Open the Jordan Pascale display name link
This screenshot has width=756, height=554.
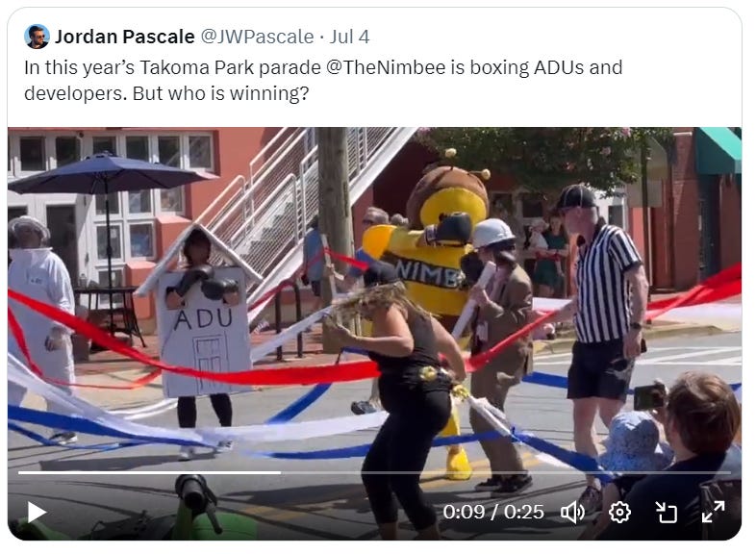[124, 37]
